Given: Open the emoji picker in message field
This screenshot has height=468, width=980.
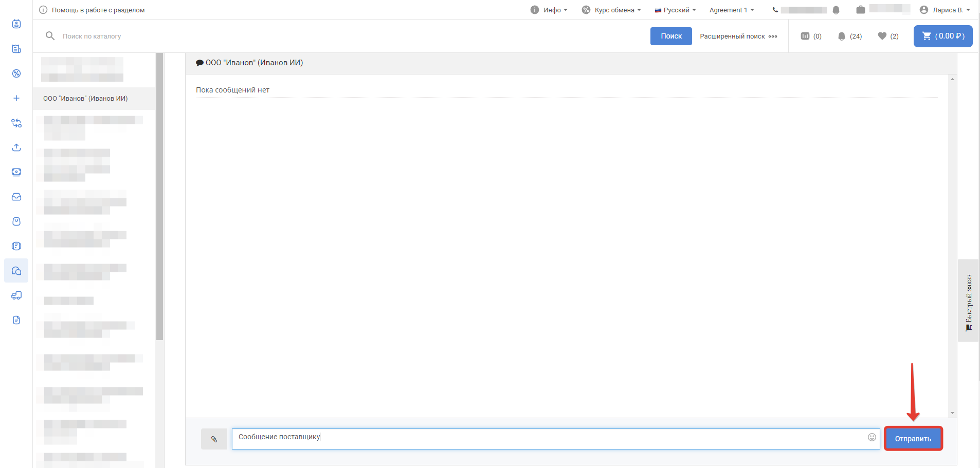Looking at the screenshot, I should click(x=872, y=437).
